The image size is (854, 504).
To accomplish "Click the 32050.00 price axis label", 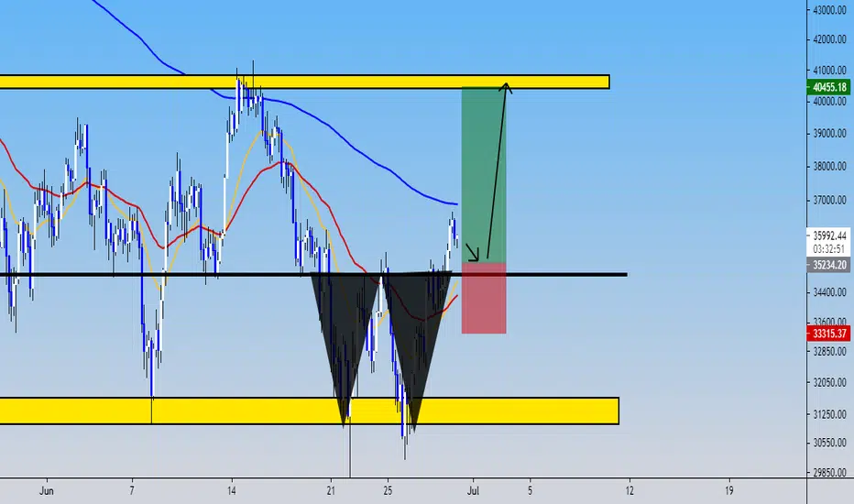I will pos(829,382).
